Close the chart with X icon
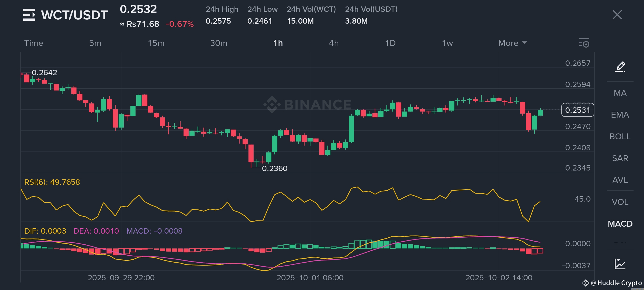The height and width of the screenshot is (290, 644). pyautogui.click(x=617, y=15)
